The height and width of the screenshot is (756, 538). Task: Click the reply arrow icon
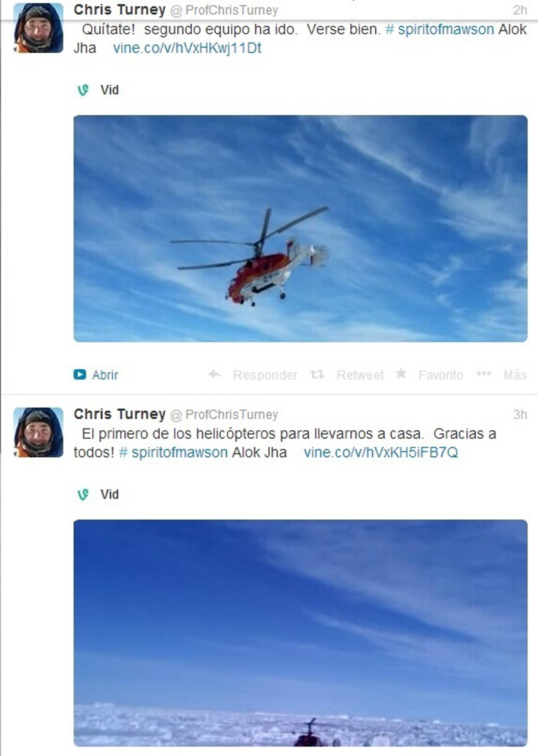(x=214, y=374)
